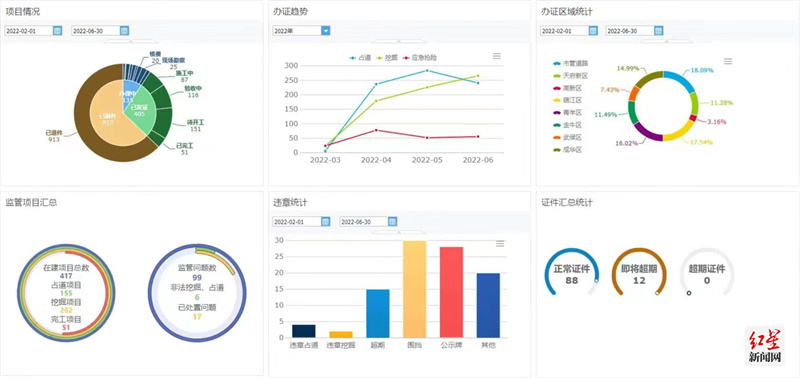Open the 办证区域统计 start date calendar icon
This screenshot has height=378, width=800.
pyautogui.click(x=593, y=31)
